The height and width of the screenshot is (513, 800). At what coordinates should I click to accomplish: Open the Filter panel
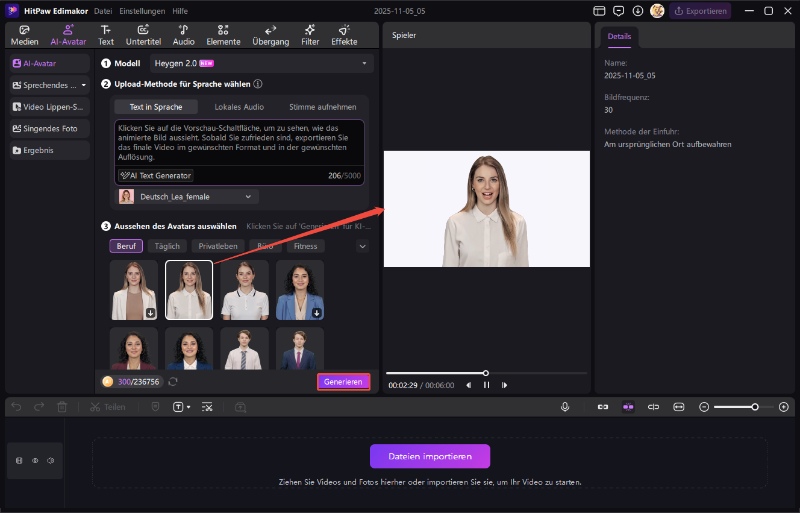[310, 35]
